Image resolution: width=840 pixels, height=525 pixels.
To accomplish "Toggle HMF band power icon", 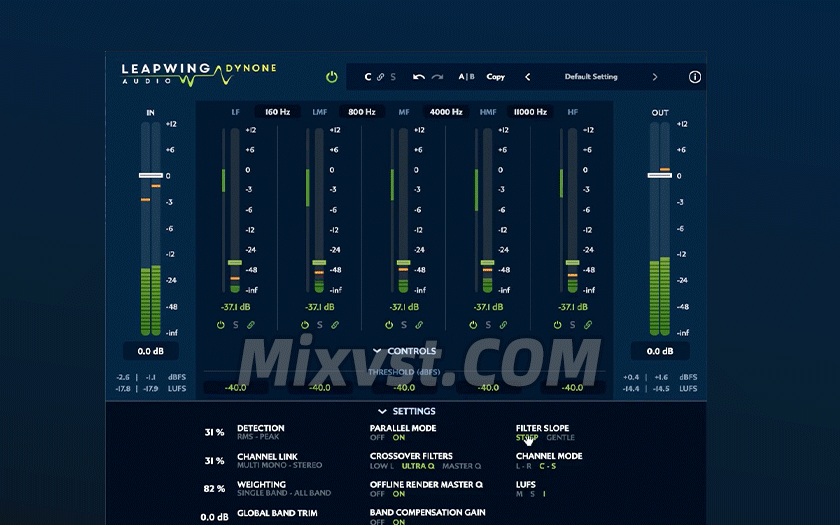I will click(x=473, y=325).
